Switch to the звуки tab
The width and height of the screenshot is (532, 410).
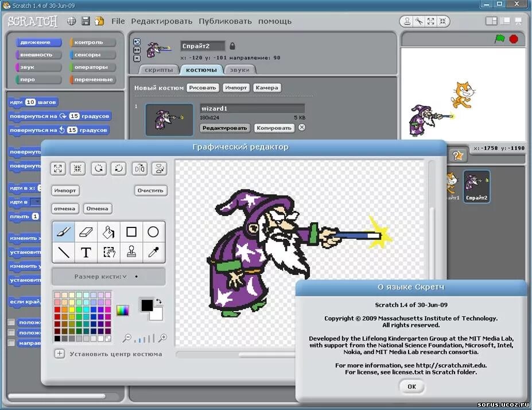click(x=240, y=69)
